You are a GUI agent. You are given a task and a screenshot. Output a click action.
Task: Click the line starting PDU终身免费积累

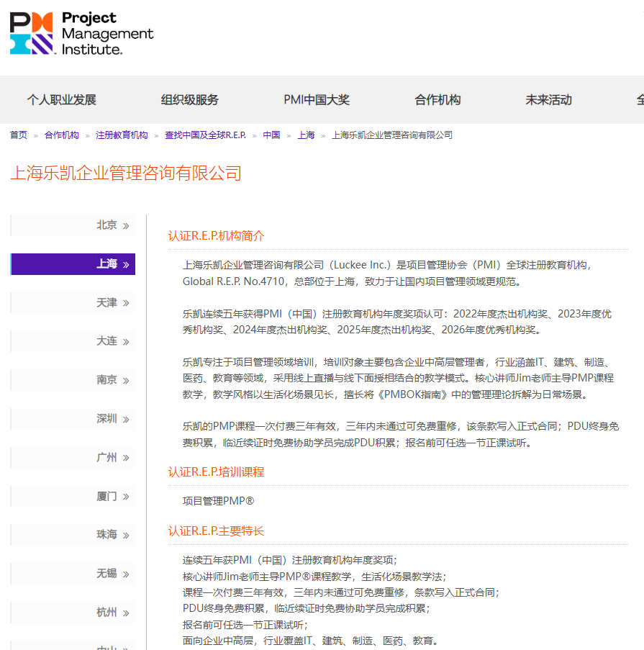click(x=307, y=608)
